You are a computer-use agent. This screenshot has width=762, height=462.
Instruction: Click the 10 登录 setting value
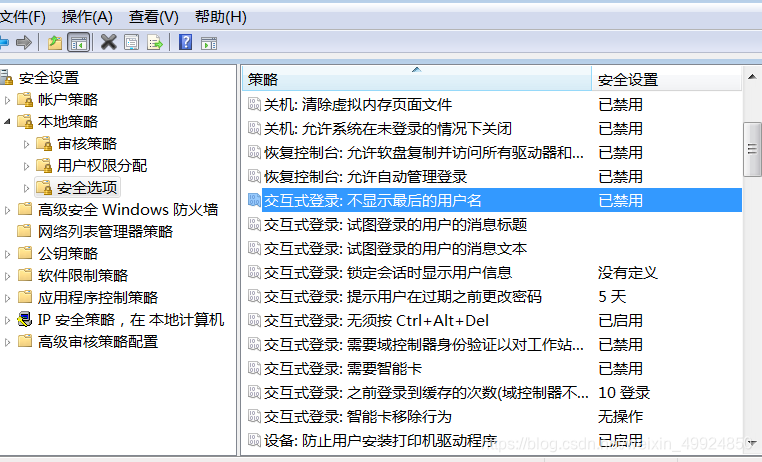624,393
